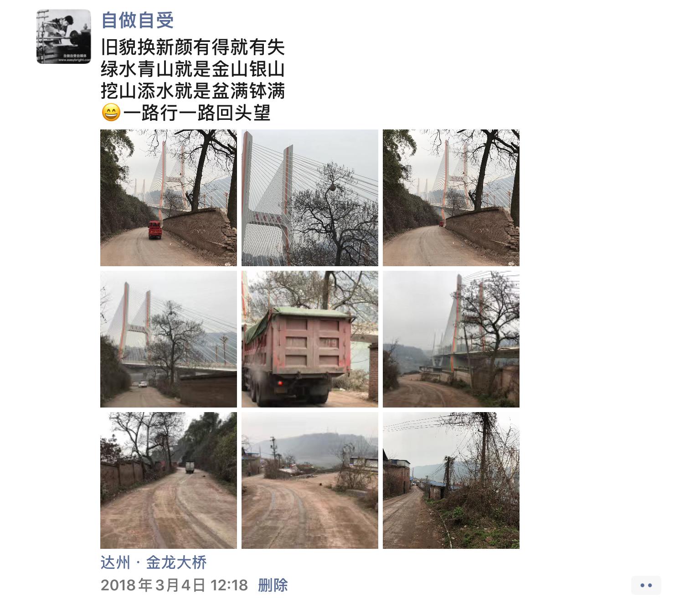Select the first text line 旧貌换新颜有得就有失
This screenshot has height=604, width=700.
click(x=193, y=47)
